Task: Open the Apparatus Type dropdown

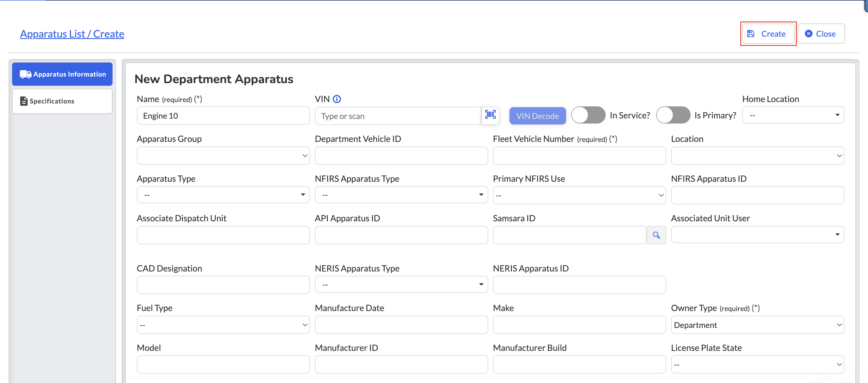Action: (223, 195)
